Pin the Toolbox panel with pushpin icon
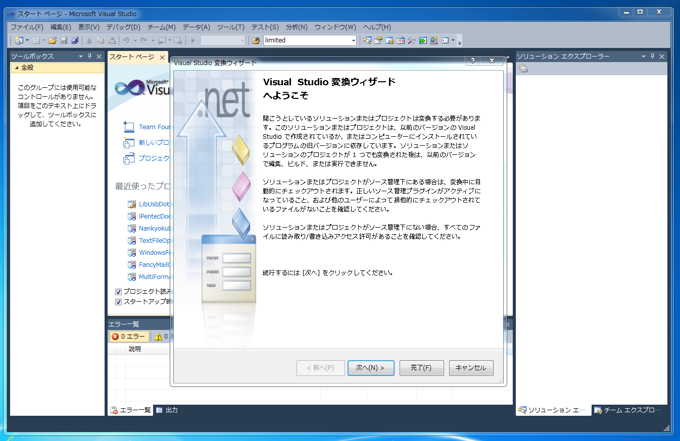The height and width of the screenshot is (441, 680). [90, 56]
